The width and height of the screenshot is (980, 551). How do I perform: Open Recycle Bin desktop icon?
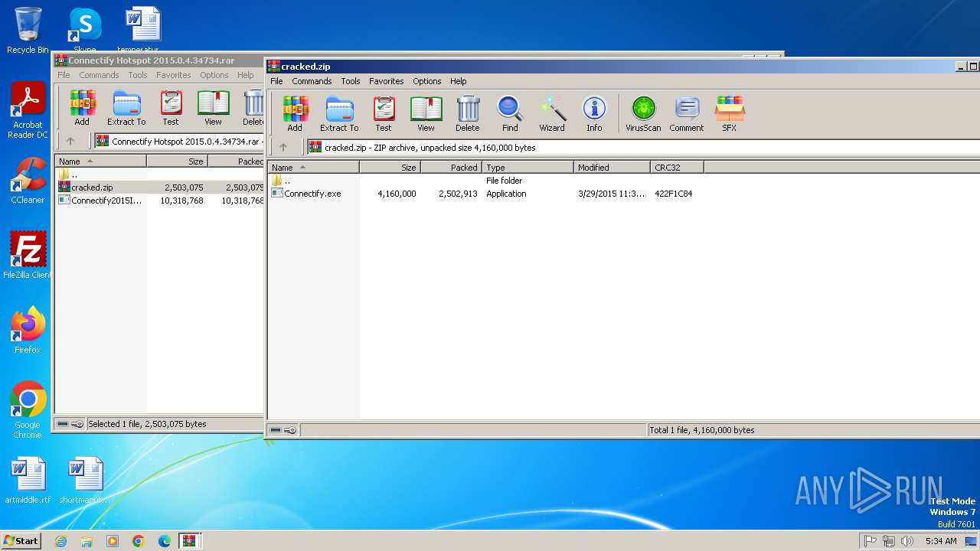pyautogui.click(x=28, y=30)
